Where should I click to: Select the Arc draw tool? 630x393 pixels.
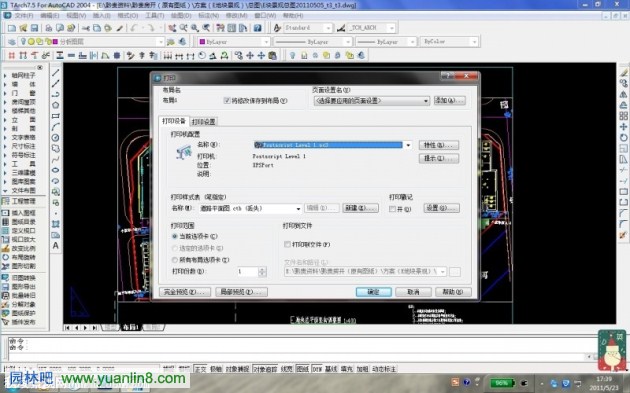(55, 127)
